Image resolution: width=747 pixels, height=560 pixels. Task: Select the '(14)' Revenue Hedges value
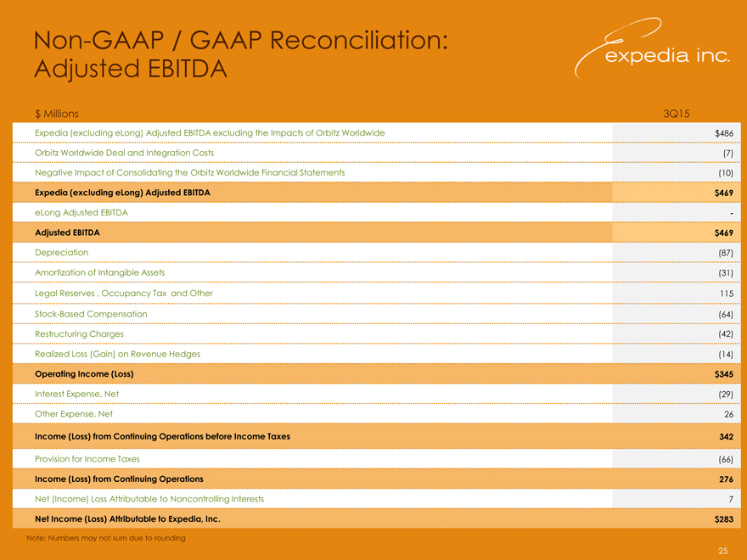click(726, 355)
